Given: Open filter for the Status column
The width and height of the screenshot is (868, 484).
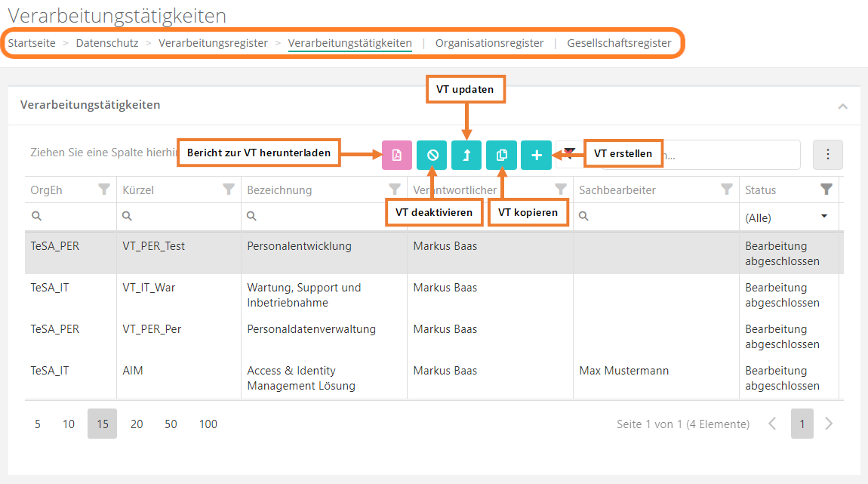Looking at the screenshot, I should (x=826, y=190).
